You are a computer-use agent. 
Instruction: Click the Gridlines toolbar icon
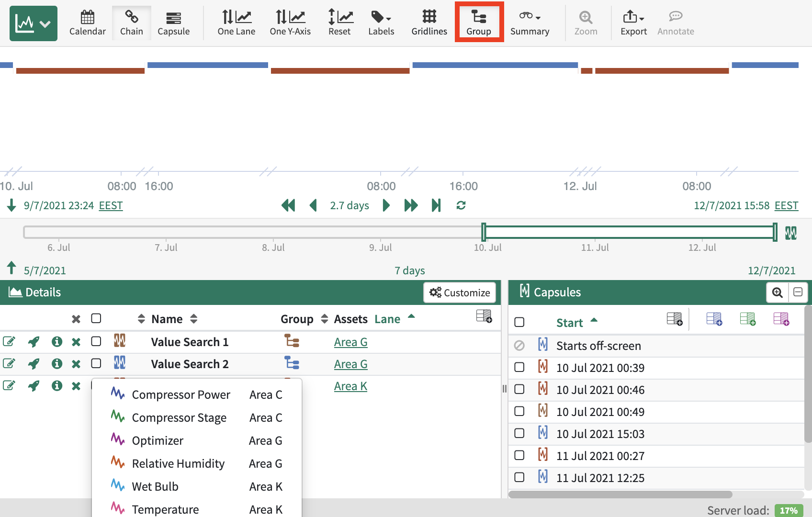click(x=429, y=23)
